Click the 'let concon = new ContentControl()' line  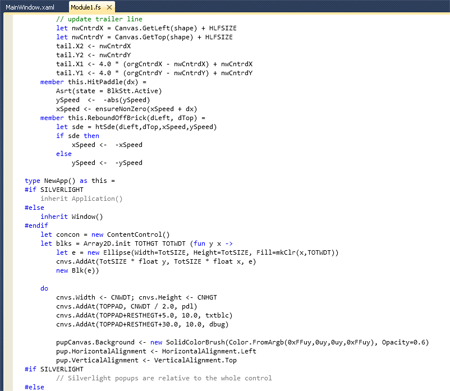105,235
